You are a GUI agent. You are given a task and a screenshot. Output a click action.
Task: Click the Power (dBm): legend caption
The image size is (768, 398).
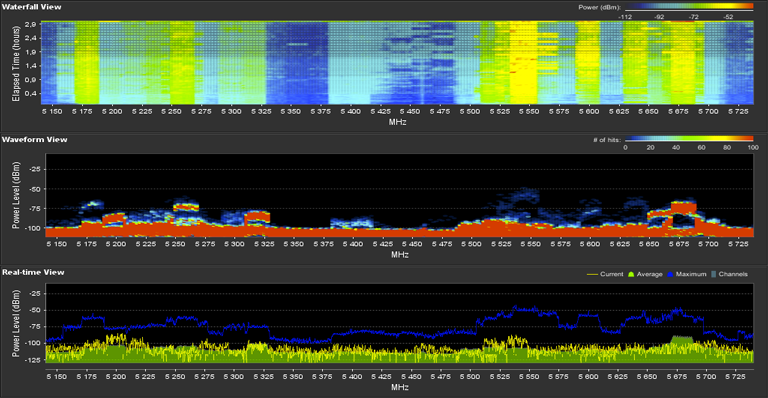(600, 7)
